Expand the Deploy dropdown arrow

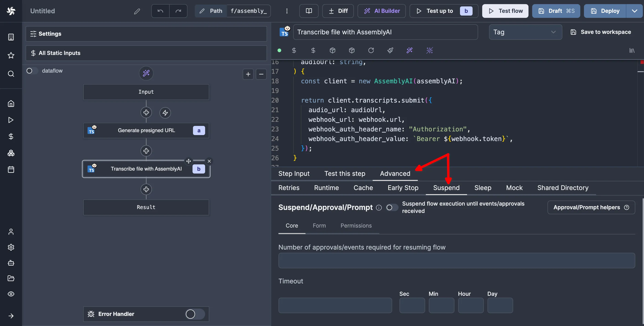pyautogui.click(x=635, y=11)
